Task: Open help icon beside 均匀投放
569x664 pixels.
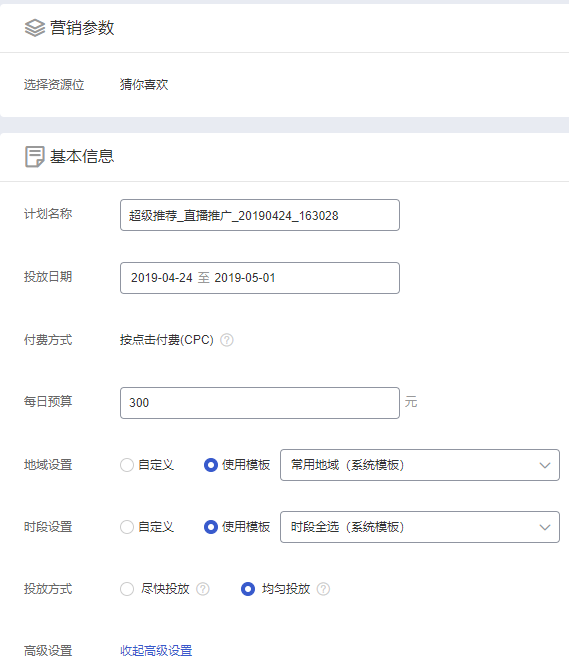Action: pos(323,589)
